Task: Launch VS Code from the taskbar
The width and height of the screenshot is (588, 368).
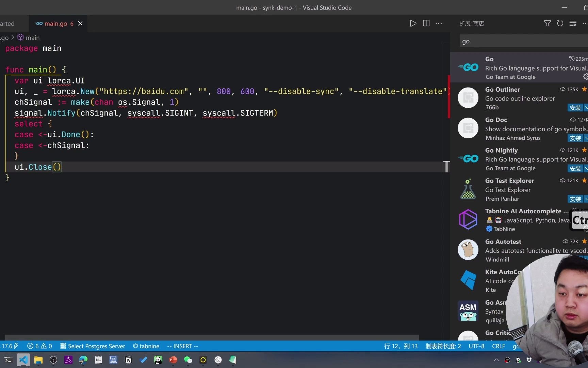Action: pos(23,360)
